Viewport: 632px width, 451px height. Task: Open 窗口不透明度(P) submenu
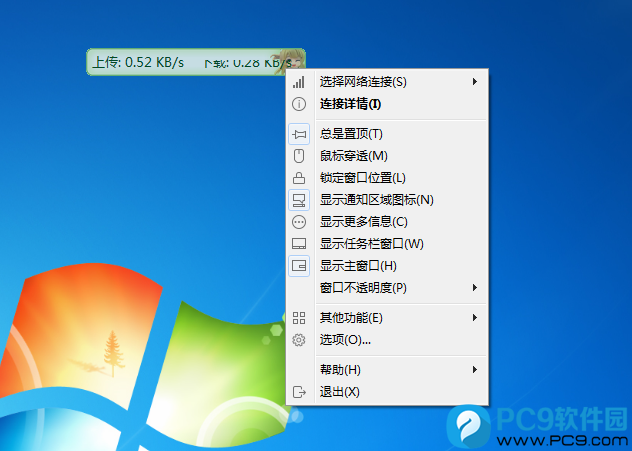click(x=387, y=288)
